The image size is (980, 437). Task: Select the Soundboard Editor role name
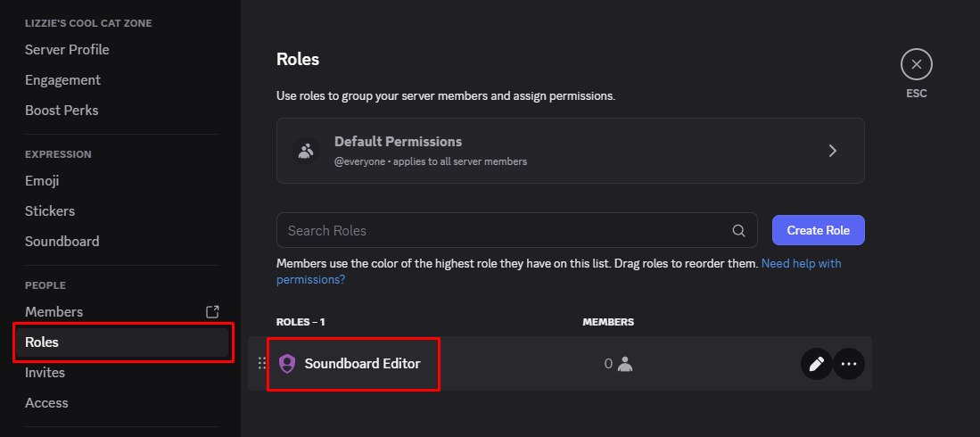coord(363,364)
